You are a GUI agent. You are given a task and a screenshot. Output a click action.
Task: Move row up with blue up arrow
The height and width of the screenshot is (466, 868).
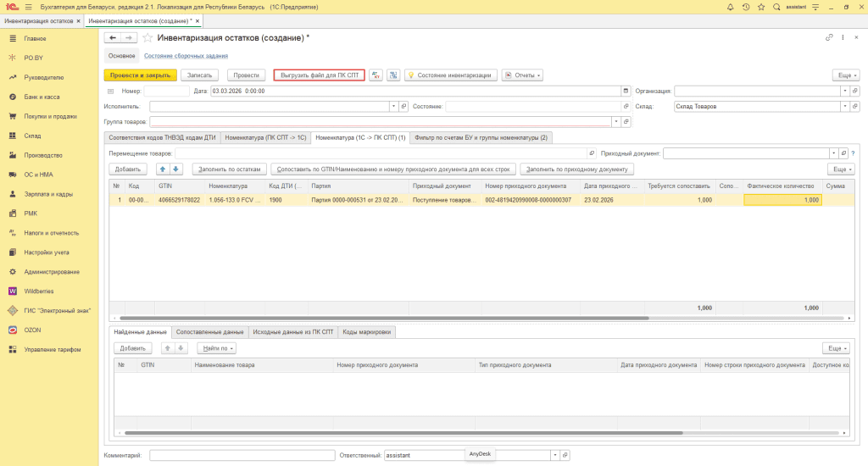click(164, 169)
